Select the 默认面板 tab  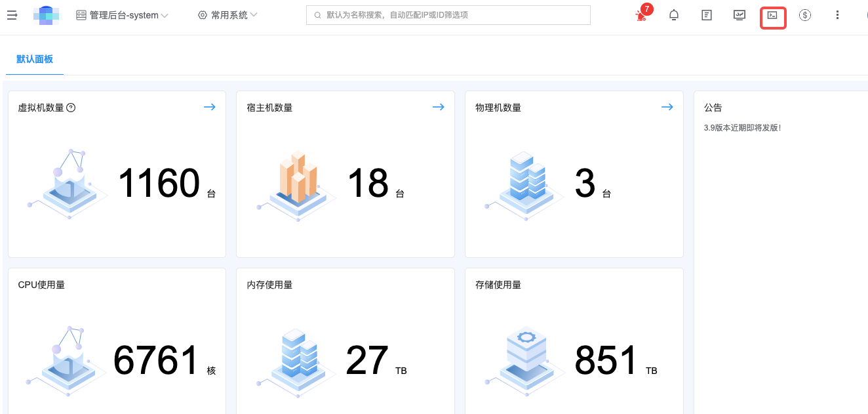tap(35, 59)
